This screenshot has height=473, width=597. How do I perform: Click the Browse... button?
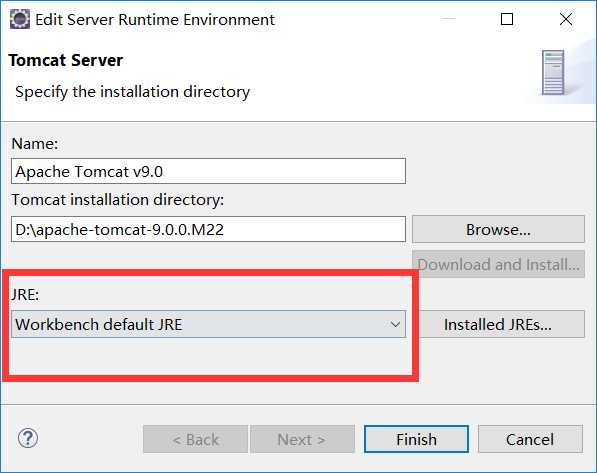pos(498,229)
